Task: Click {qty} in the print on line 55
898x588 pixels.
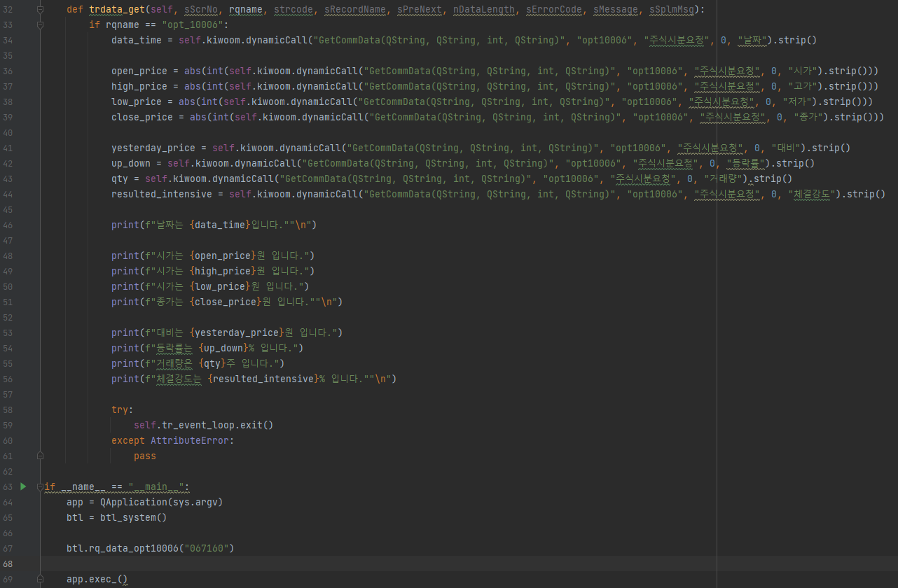Action: 211,363
